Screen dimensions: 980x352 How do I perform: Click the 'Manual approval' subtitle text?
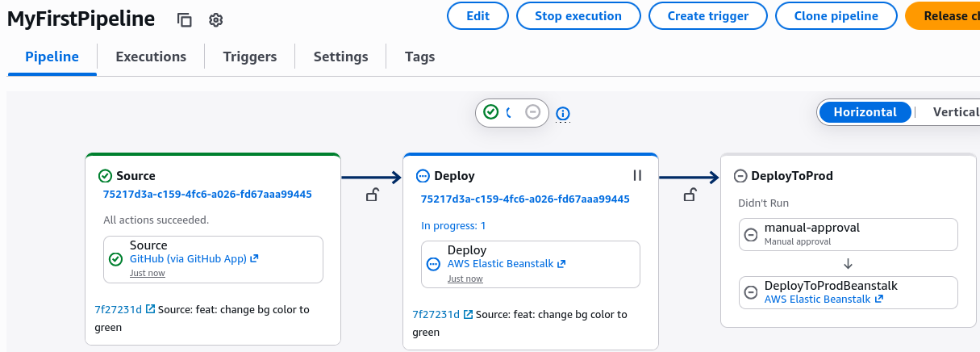point(798,241)
